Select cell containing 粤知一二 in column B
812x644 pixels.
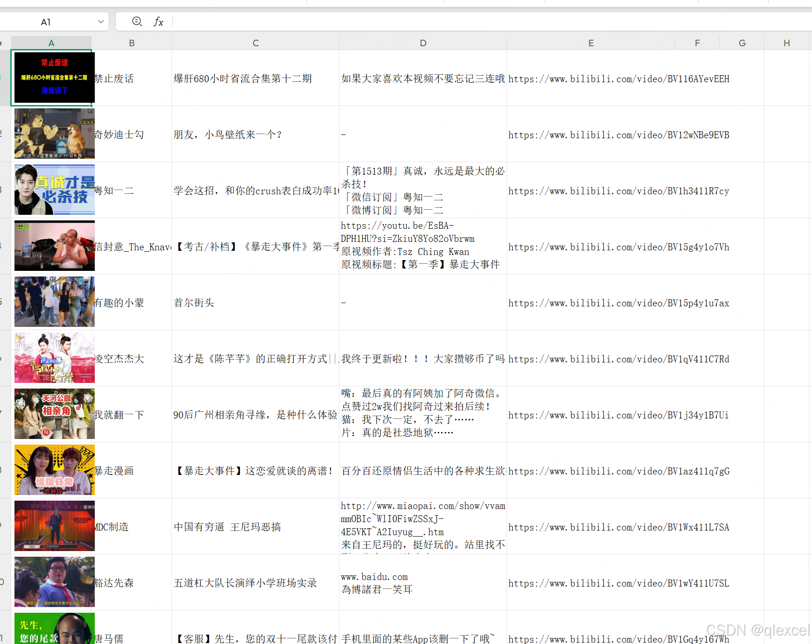133,190
